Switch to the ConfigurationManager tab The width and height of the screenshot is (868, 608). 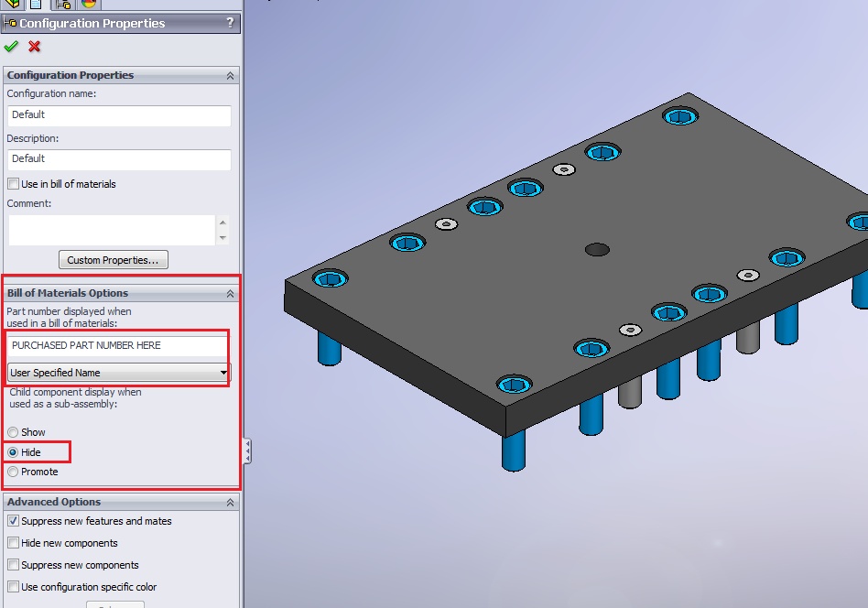tap(64, 5)
